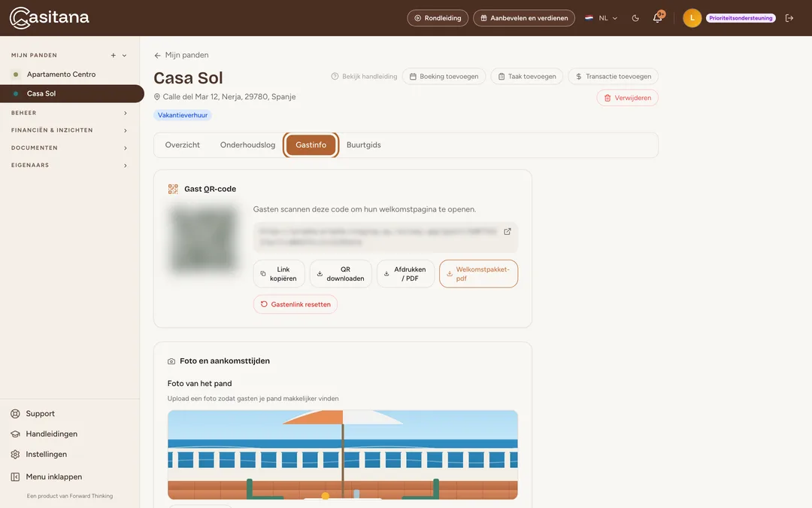Screen dimensions: 812x508
Task: Click the Verwijderen delete button
Action: pos(627,98)
